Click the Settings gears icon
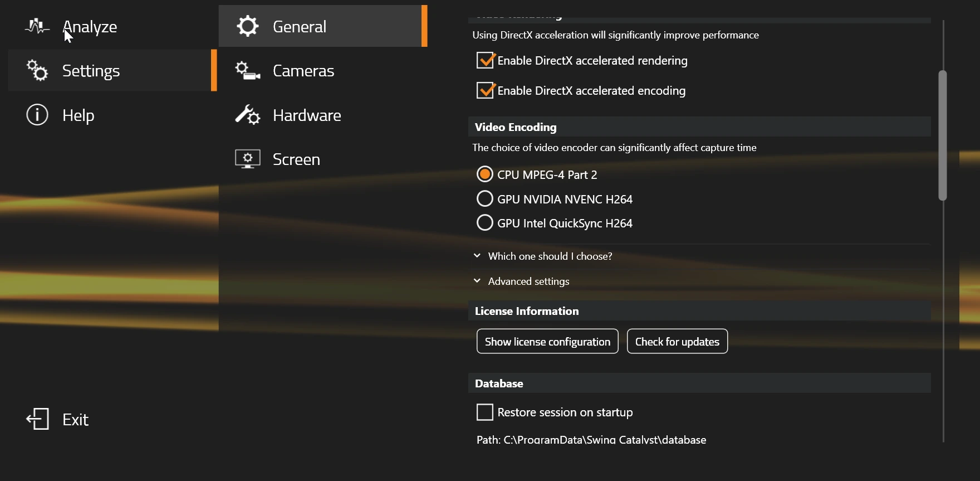This screenshot has width=980, height=481. [x=37, y=70]
